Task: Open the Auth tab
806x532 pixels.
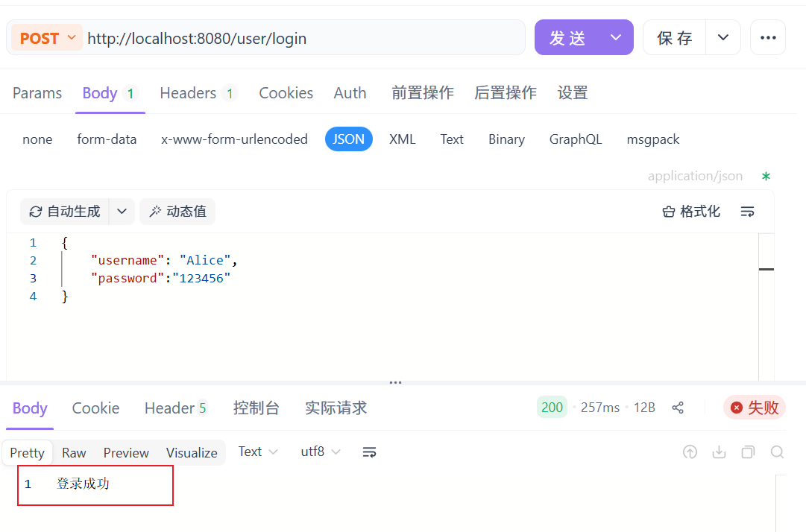Action: coord(350,93)
